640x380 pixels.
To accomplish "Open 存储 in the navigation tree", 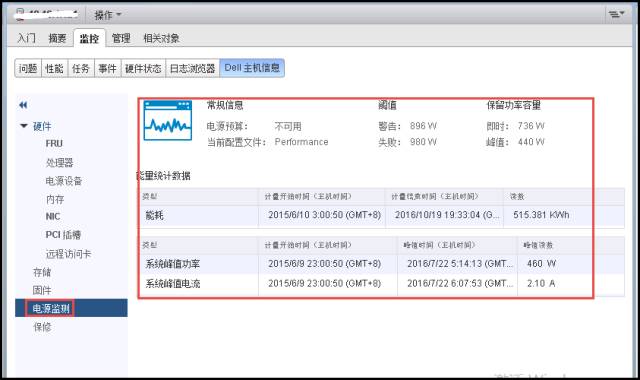I will click(42, 272).
